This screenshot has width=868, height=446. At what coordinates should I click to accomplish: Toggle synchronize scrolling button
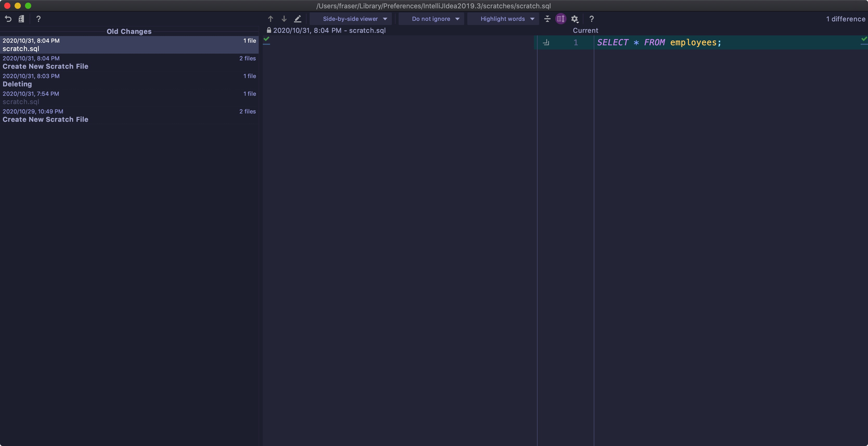(x=561, y=19)
